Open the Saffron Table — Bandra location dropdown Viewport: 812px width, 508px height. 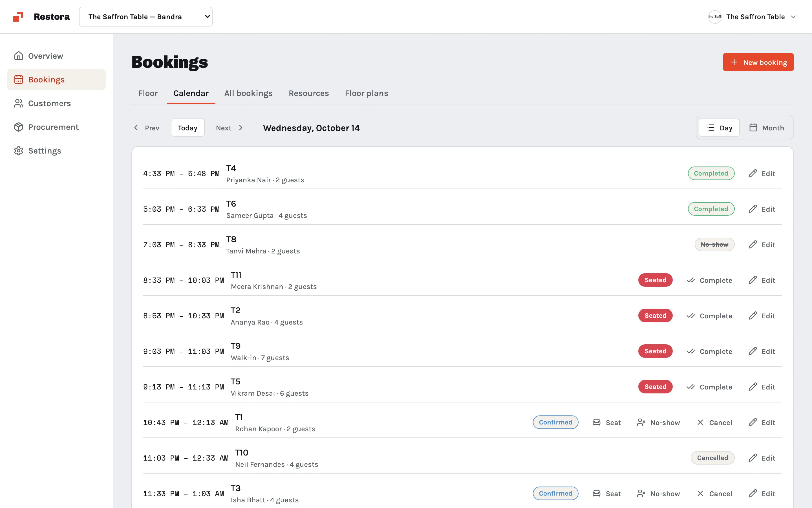[145, 17]
